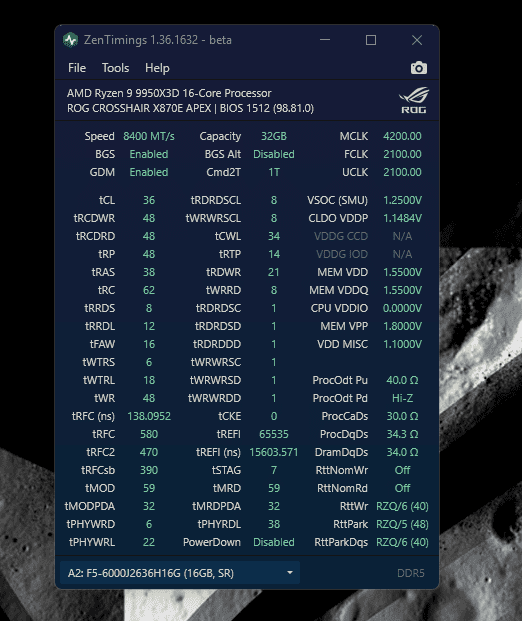Open the A2 memory module dropdown
Screen dimensions: 522x621
tap(180, 573)
